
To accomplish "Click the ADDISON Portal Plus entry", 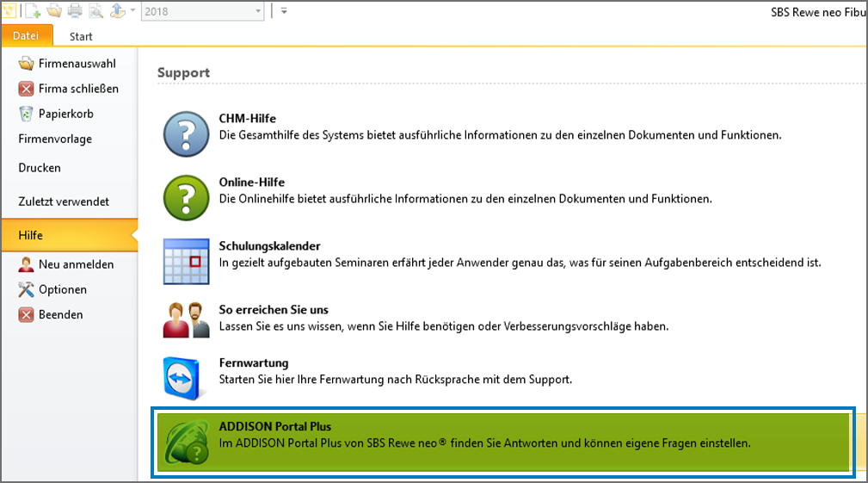I will coord(502,442).
